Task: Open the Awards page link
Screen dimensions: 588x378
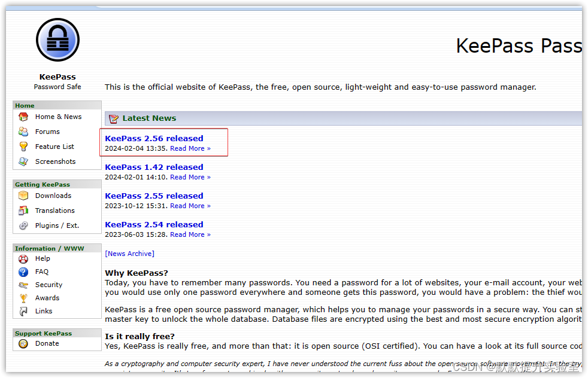Action: (x=47, y=298)
